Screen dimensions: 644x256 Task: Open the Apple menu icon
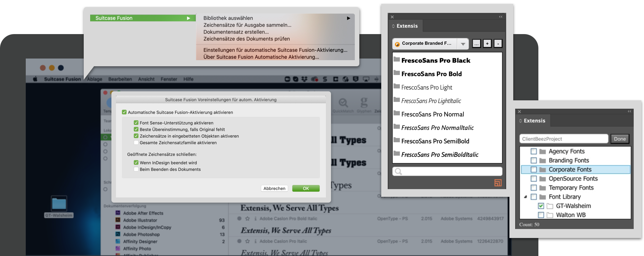[35, 79]
